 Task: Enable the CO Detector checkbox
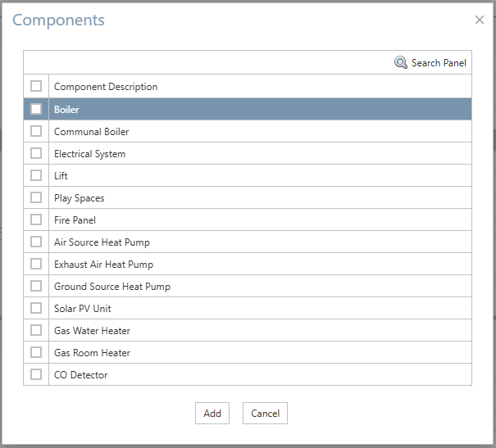[36, 374]
